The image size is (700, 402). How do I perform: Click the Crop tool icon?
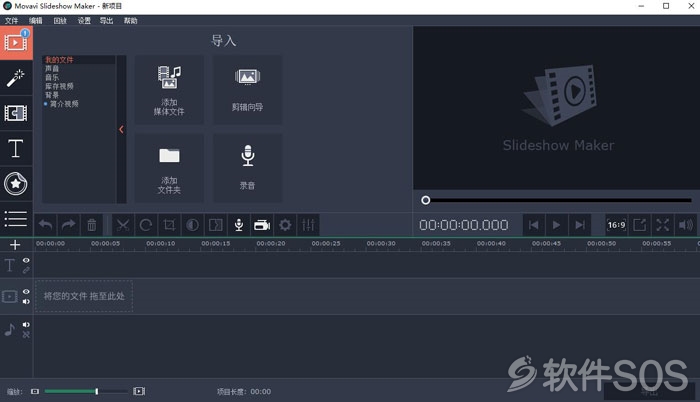click(169, 225)
